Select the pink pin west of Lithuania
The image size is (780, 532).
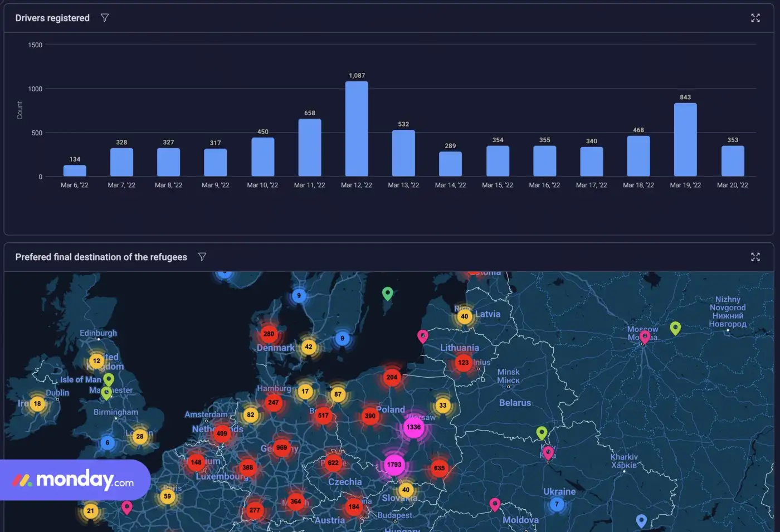(x=423, y=335)
